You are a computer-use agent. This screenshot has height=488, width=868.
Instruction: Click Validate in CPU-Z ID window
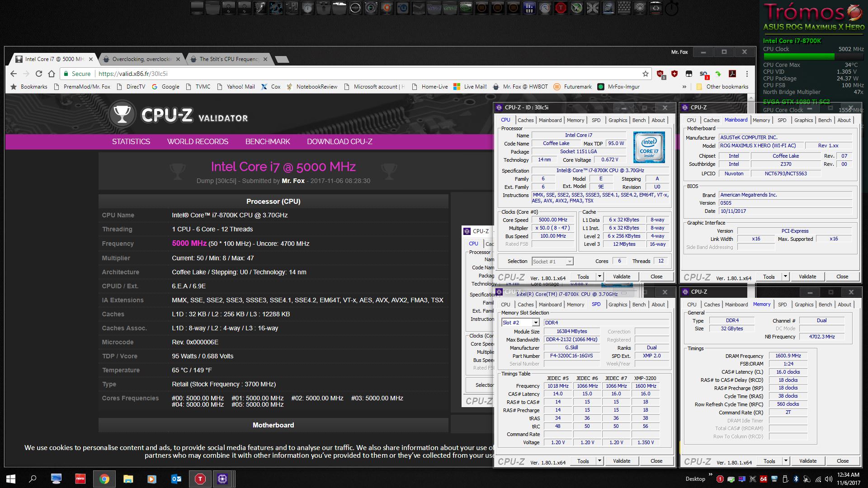click(x=622, y=277)
